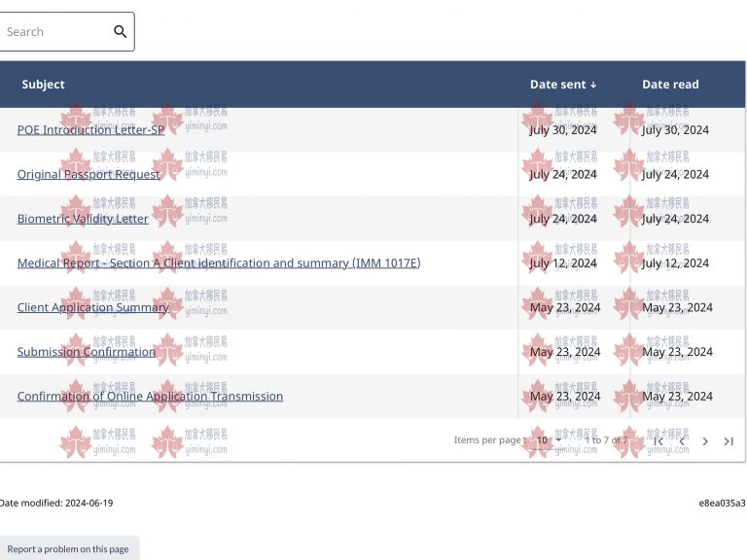Go to the previous page of messages
Viewport: 747px width, 560px height.
coord(682,441)
